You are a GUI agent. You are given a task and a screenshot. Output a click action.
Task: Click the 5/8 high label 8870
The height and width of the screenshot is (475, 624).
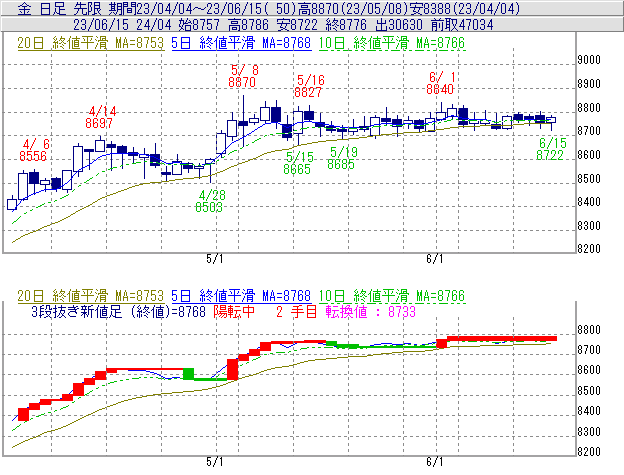242,84
